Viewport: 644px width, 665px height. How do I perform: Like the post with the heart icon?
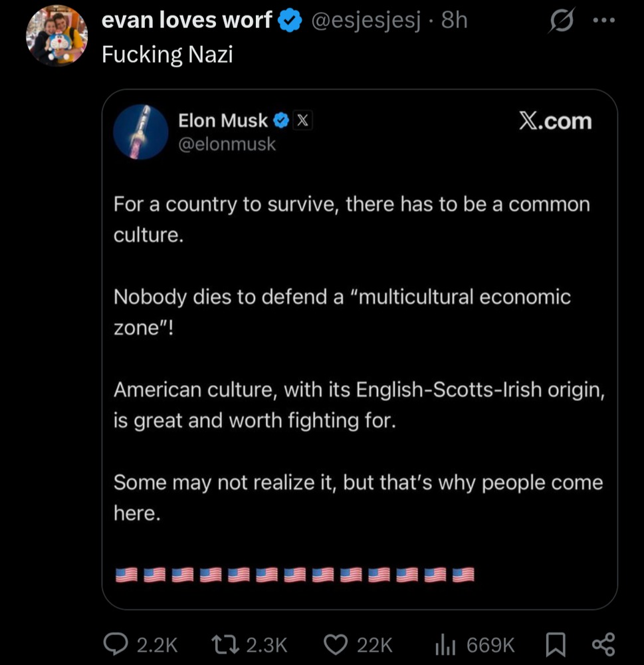(336, 644)
